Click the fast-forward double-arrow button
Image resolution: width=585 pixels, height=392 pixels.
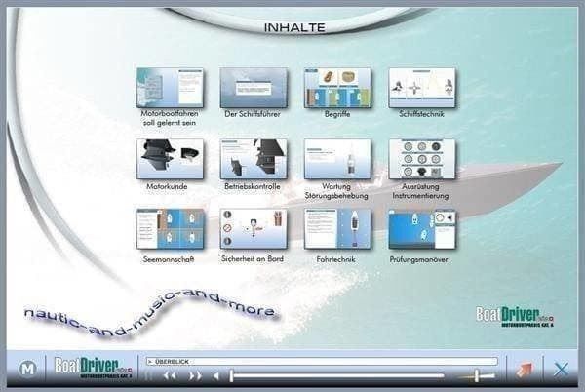[x=195, y=376]
